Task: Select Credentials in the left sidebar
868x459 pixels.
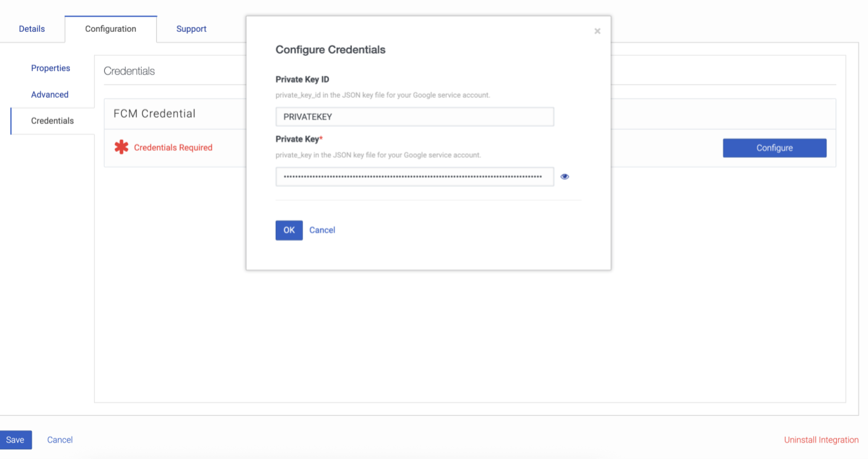Action: [52, 121]
